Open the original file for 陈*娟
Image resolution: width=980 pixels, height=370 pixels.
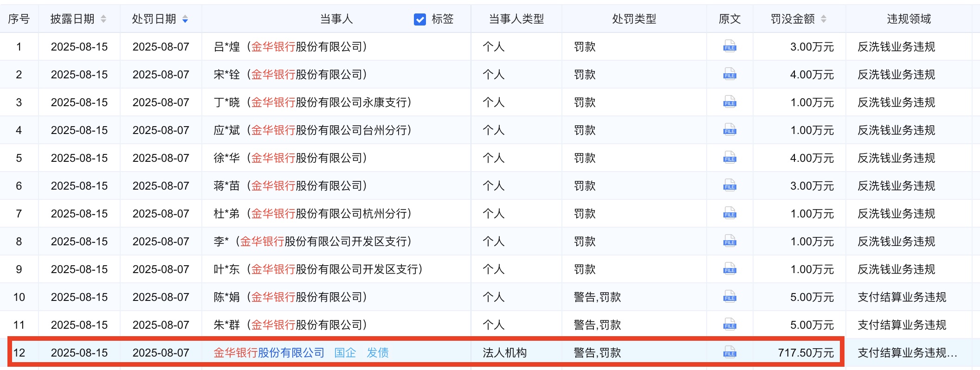729,297
